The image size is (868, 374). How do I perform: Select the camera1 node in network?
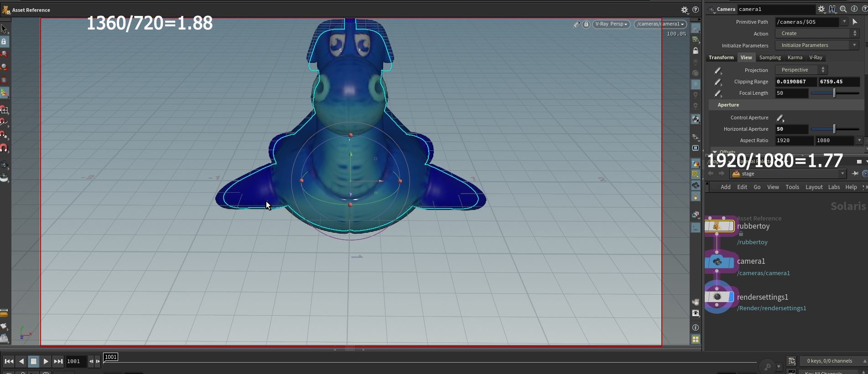tap(720, 262)
